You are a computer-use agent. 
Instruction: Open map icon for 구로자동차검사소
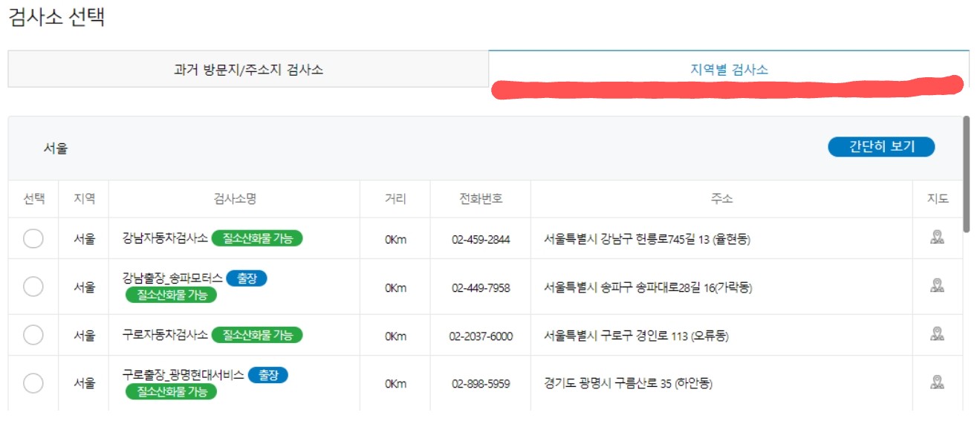tap(937, 334)
